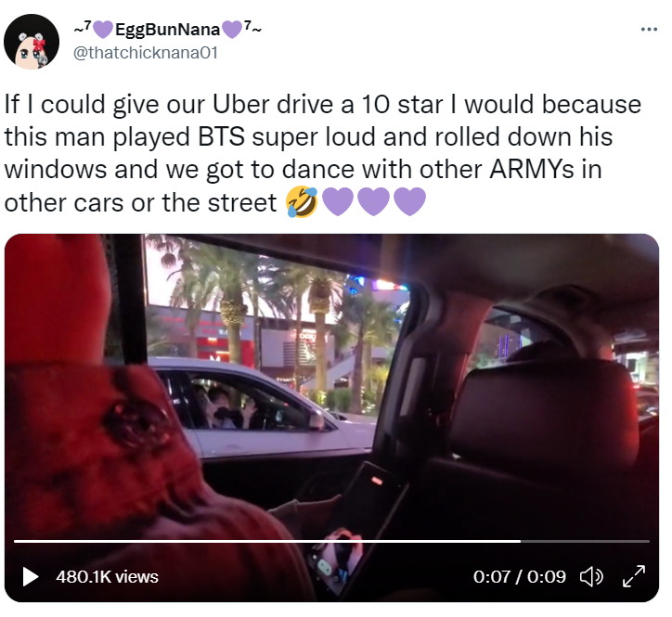Click the 480.1K views label

107,577
